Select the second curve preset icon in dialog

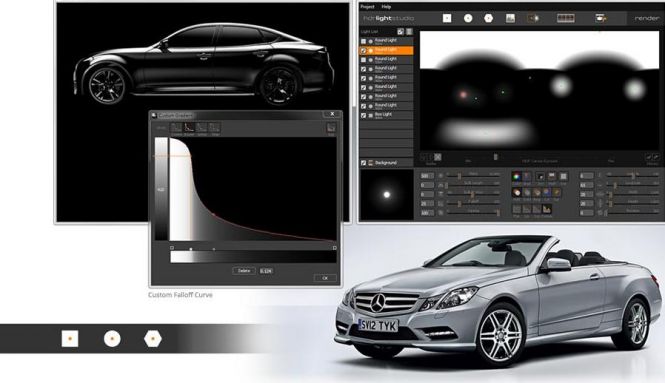click(189, 127)
